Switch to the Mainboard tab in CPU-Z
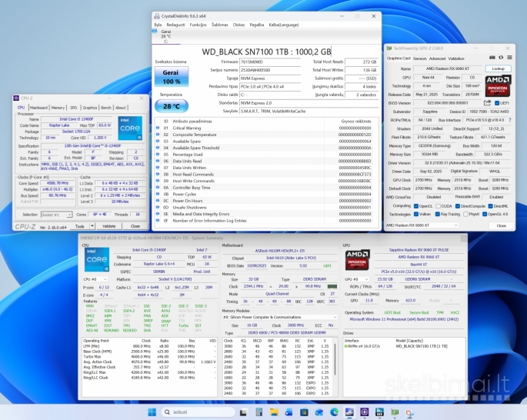The width and height of the screenshot is (527, 420). point(38,108)
